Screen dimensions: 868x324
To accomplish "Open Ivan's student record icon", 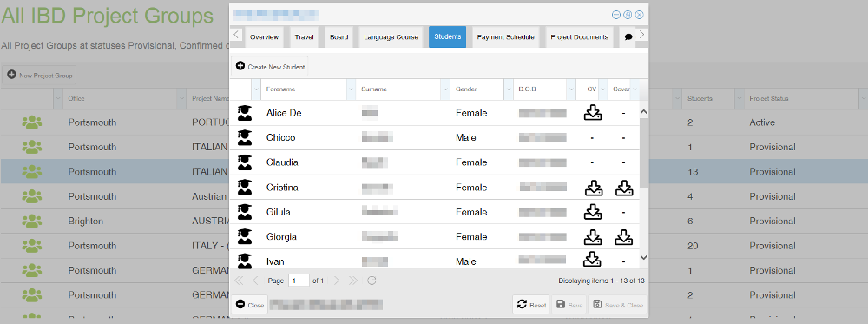I will click(x=244, y=261).
